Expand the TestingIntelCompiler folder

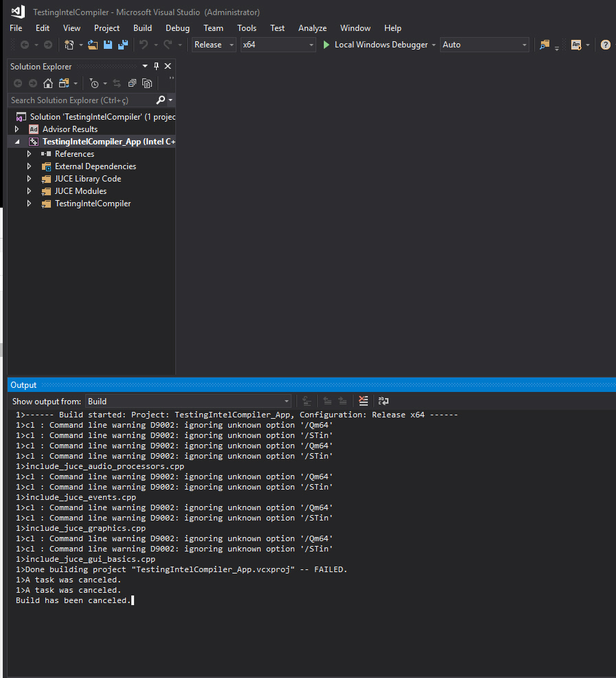(x=29, y=204)
